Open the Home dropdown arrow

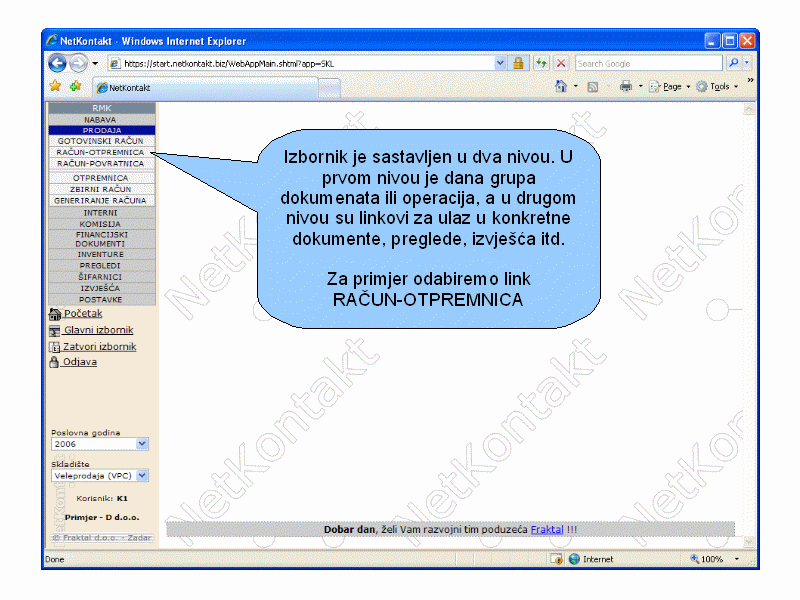[576, 86]
